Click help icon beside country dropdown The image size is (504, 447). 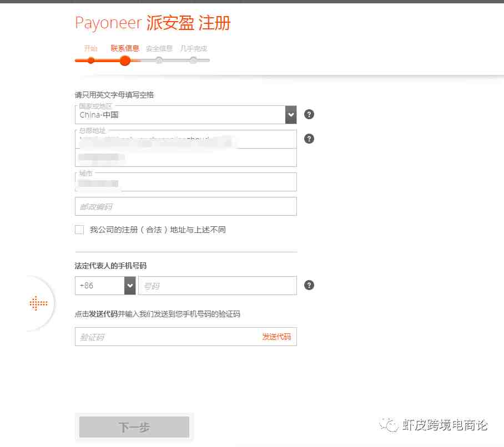309,114
